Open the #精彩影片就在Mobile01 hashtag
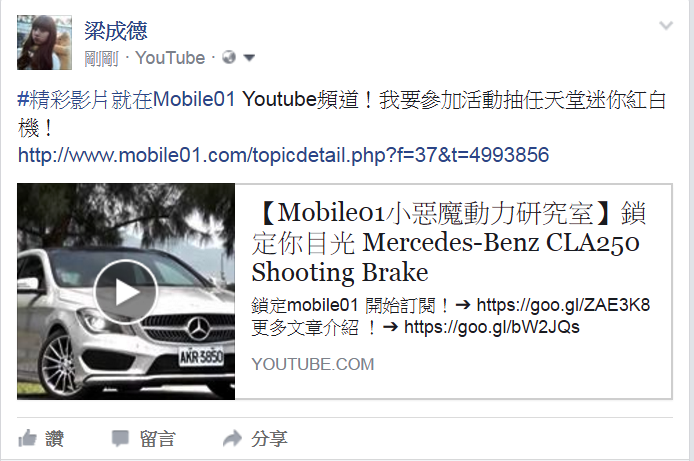 127,99
